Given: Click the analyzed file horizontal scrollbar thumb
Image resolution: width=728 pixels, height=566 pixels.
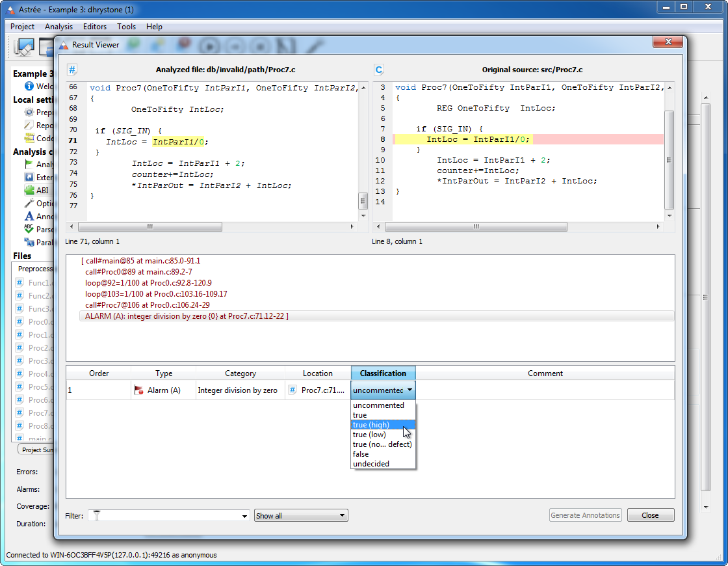Looking at the screenshot, I should click(x=150, y=227).
